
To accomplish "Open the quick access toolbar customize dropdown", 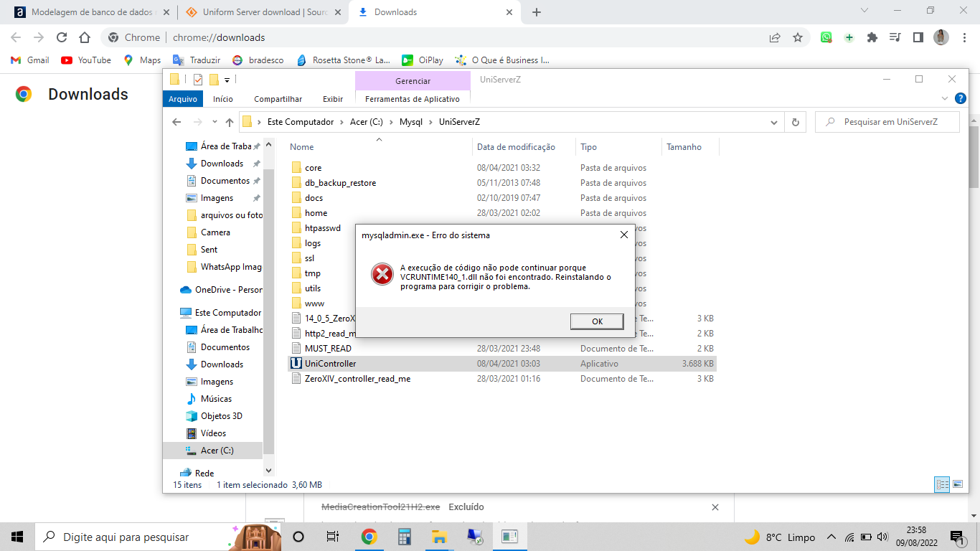I will tap(227, 80).
